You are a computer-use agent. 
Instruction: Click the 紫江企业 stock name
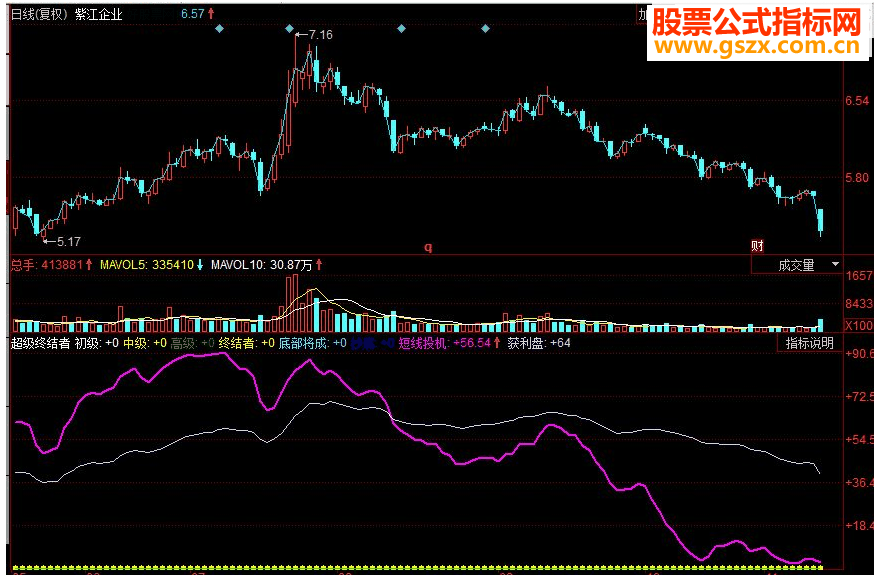click(99, 14)
